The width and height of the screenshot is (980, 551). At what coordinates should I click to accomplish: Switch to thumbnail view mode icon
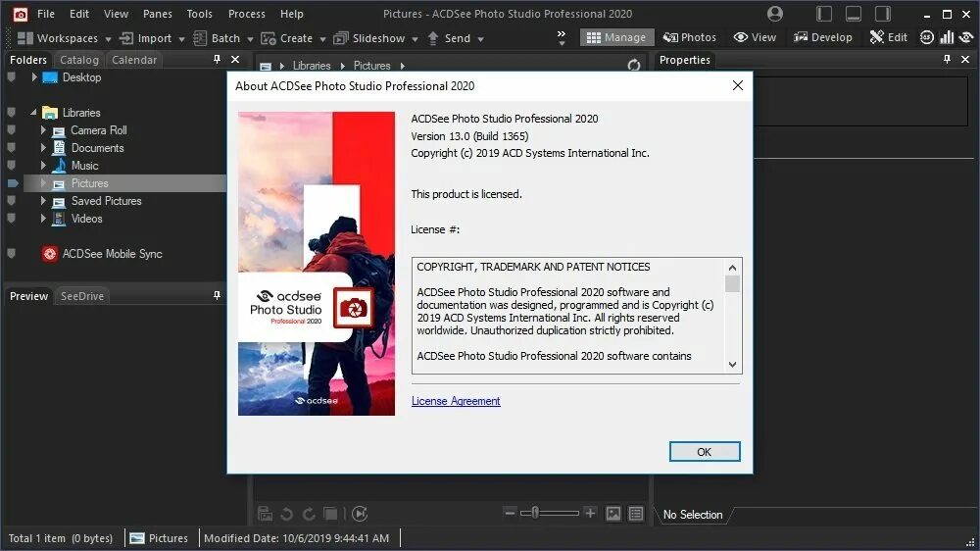[x=613, y=514]
